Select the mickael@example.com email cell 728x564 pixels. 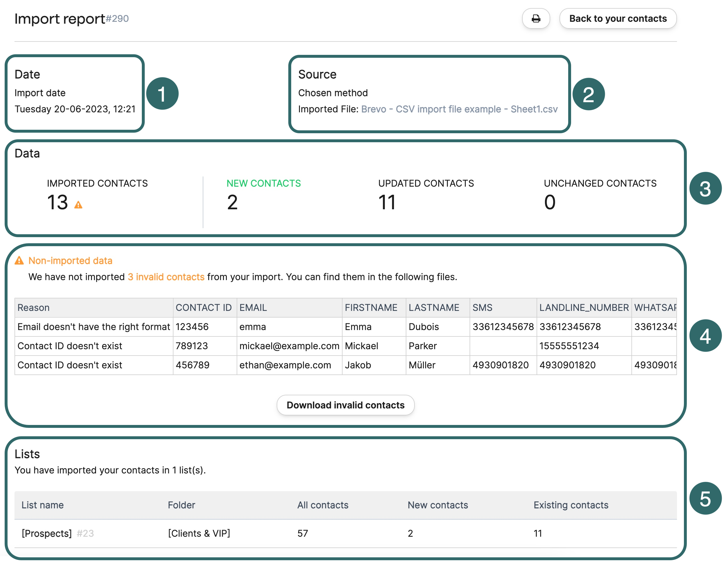289,346
